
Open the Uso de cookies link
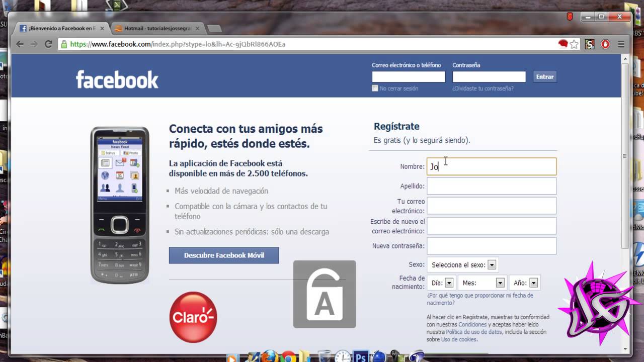(x=459, y=340)
